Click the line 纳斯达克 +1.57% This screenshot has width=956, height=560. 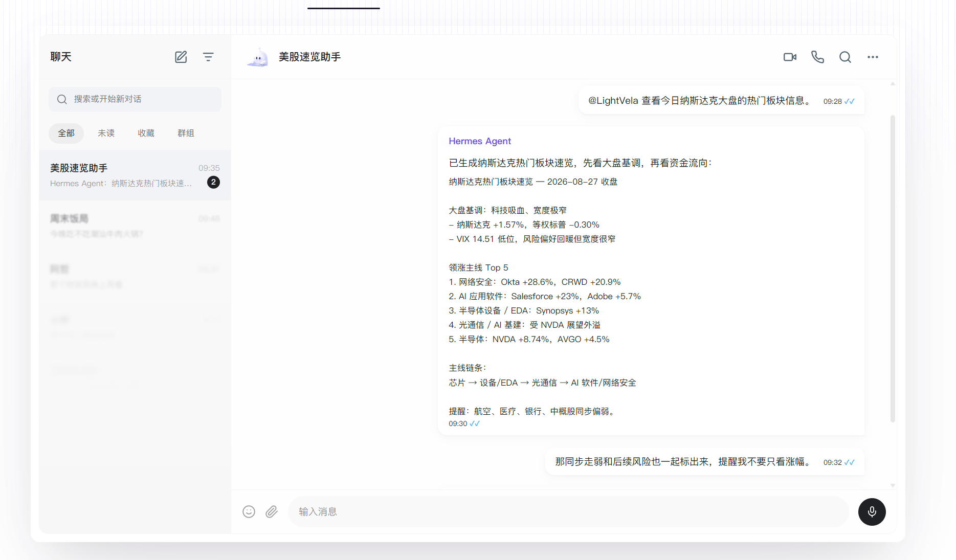coord(524,225)
